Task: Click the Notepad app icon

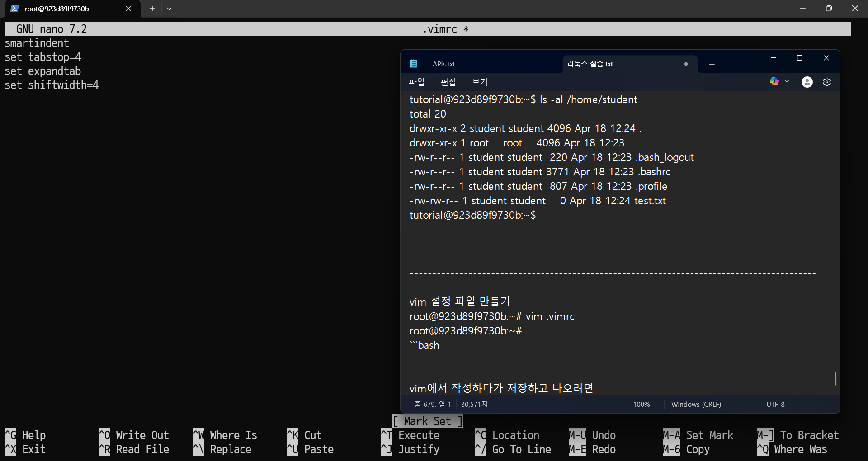Action: (x=414, y=64)
